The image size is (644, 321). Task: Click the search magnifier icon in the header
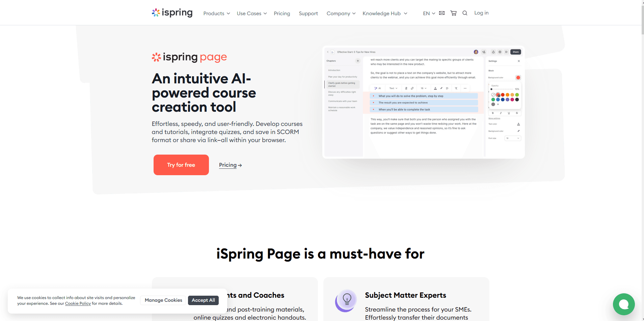465,13
